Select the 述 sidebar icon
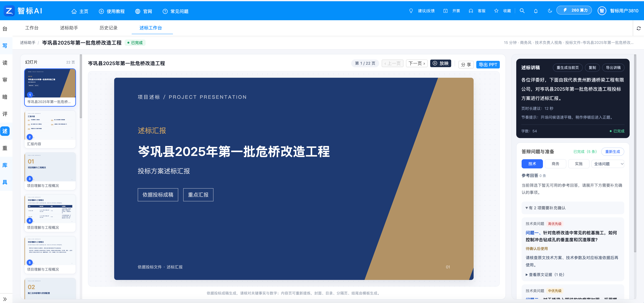 (x=5, y=131)
